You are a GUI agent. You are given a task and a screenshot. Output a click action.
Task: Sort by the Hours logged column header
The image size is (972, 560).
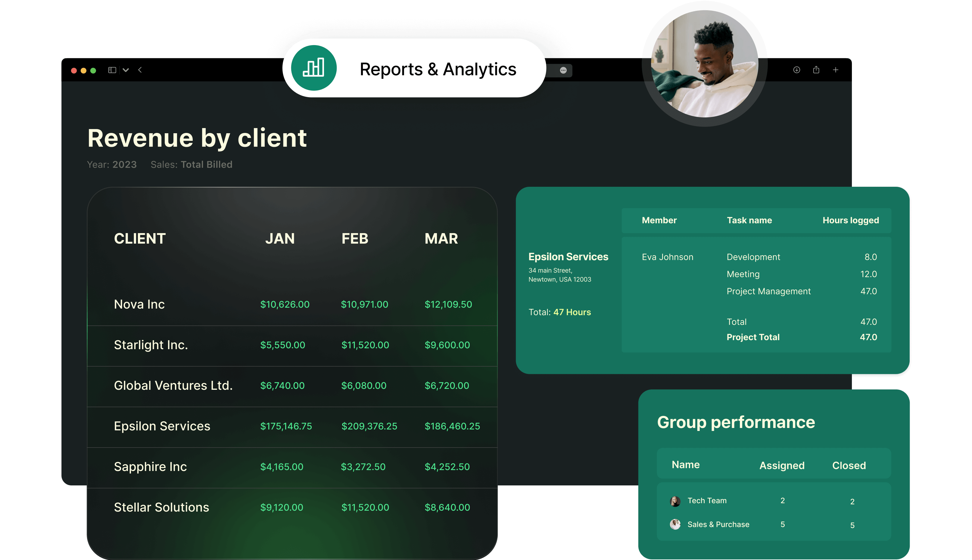pyautogui.click(x=850, y=220)
